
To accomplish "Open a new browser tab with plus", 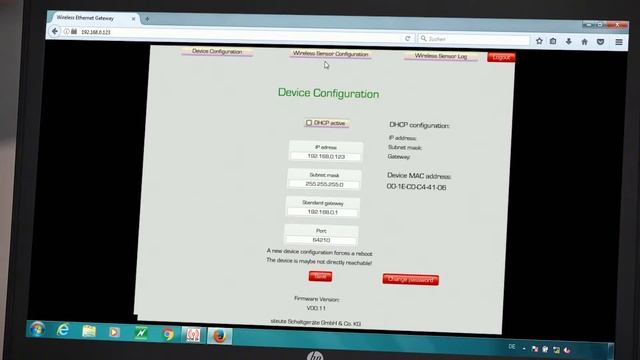I will pos(147,19).
